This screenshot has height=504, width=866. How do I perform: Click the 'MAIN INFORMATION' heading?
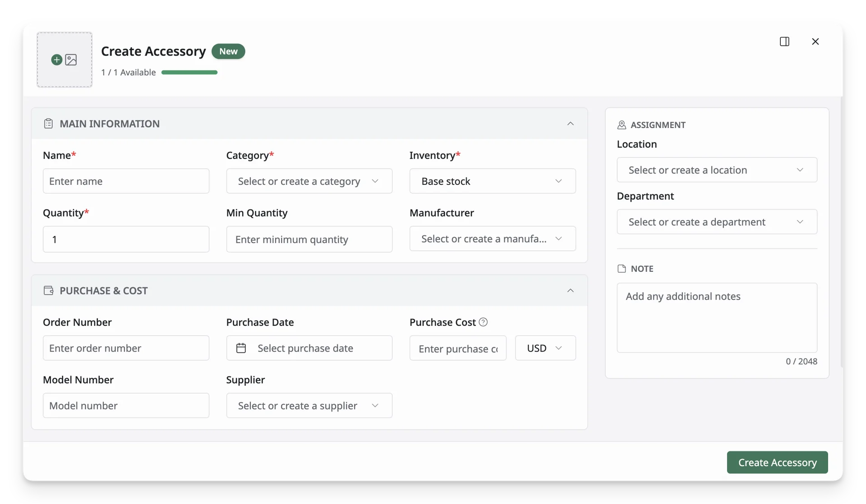(110, 124)
